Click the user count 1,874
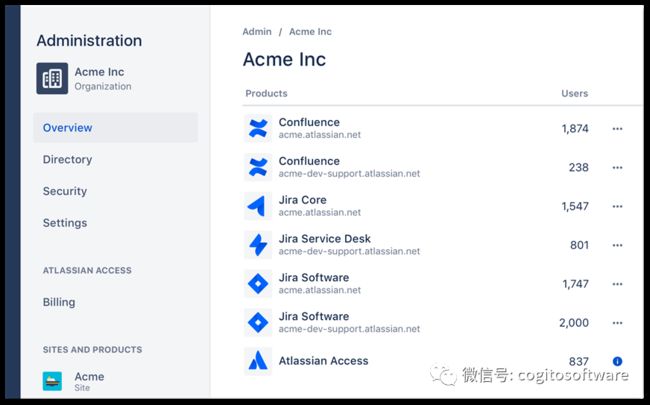 tap(575, 129)
